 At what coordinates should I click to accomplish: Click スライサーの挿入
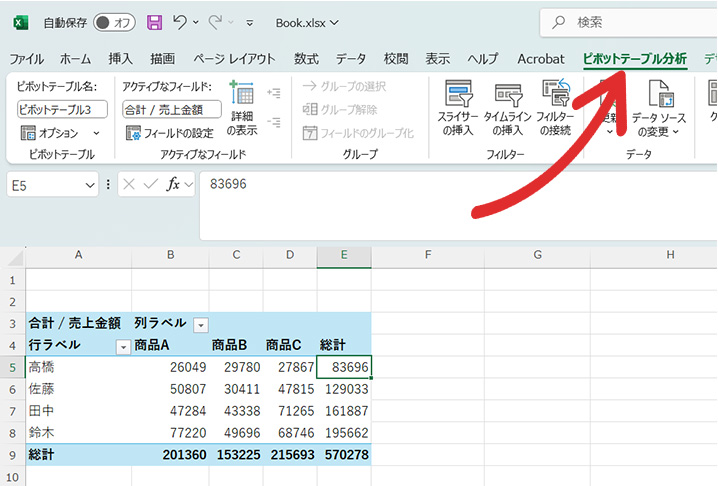point(457,109)
